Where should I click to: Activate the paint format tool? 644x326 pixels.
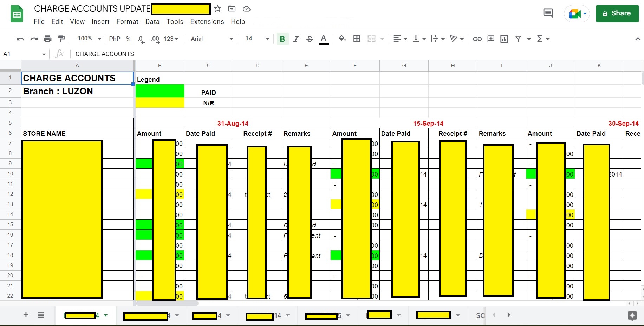coord(61,39)
